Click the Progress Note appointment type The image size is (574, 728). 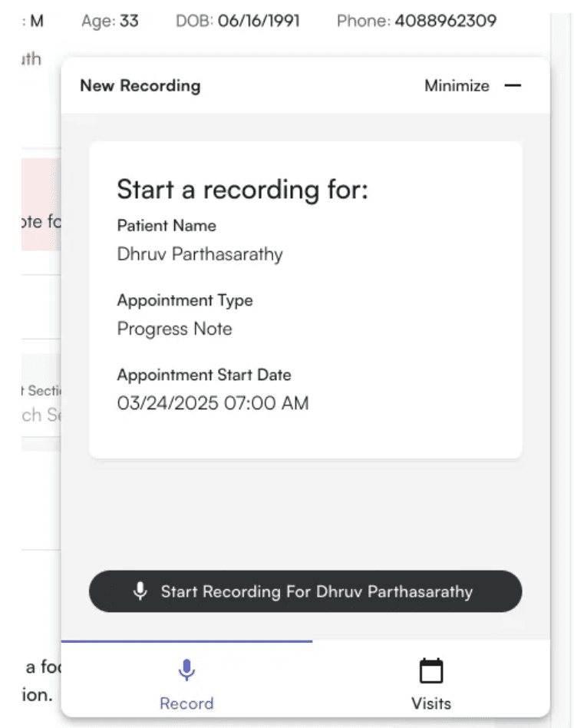tap(174, 329)
